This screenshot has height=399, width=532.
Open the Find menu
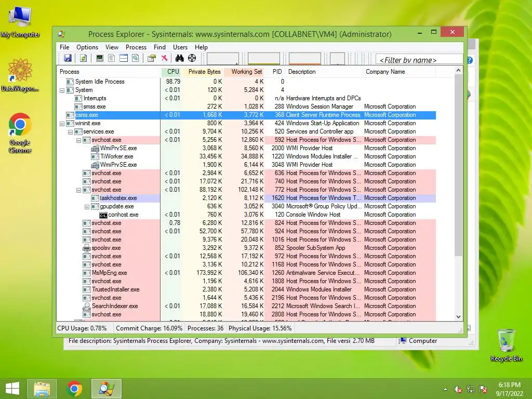[x=159, y=47]
